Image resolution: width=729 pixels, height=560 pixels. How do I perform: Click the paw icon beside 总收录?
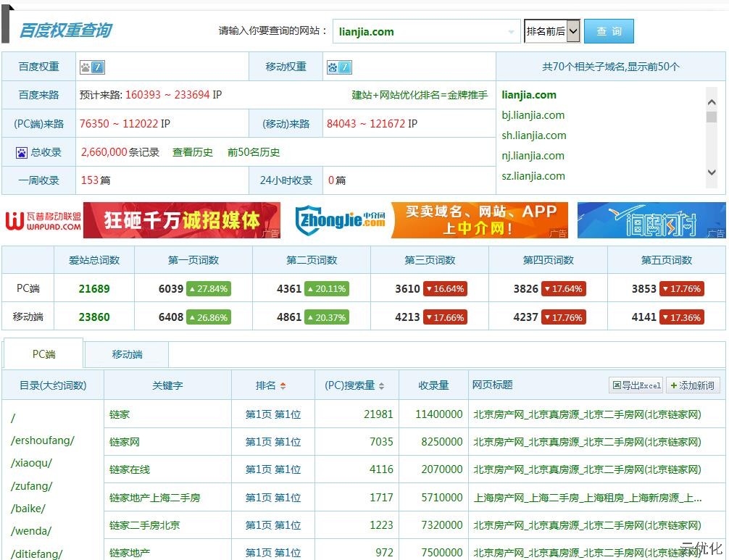click(x=22, y=153)
